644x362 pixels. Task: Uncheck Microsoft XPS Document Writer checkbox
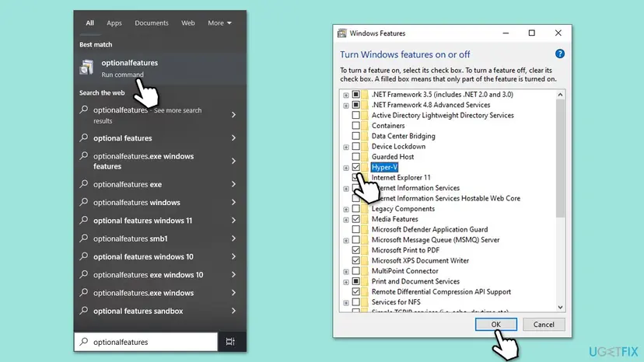click(355, 260)
